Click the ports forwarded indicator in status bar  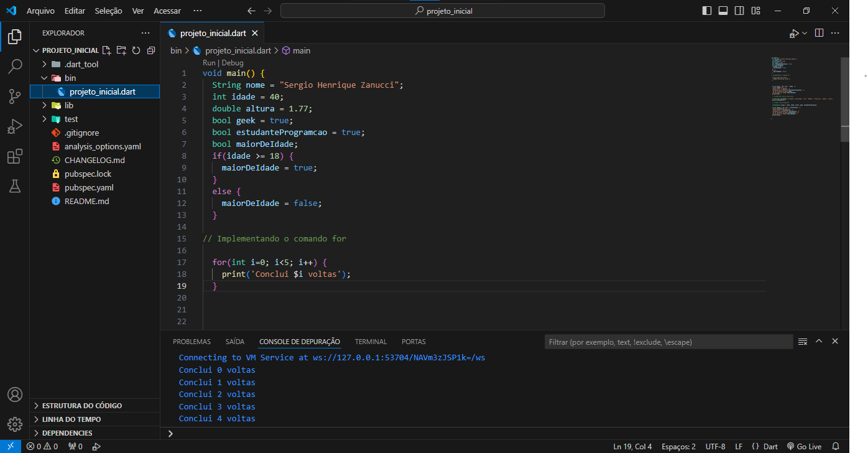76,446
